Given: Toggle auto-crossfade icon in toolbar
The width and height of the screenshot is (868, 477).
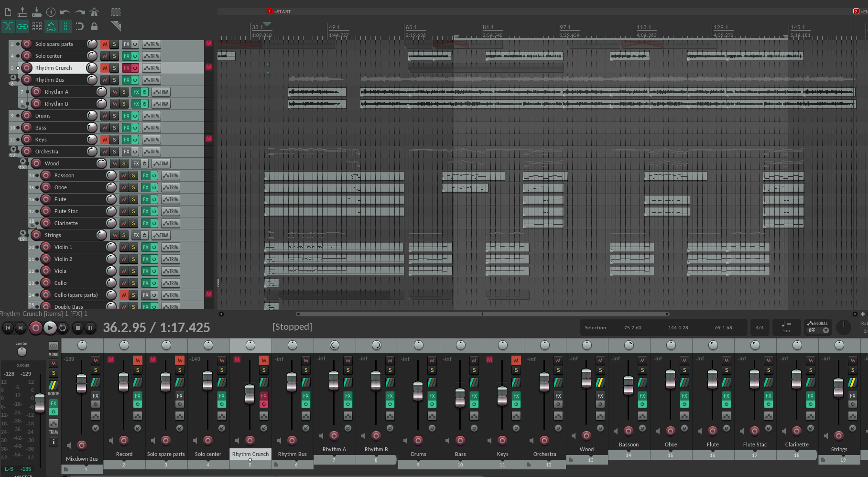Looking at the screenshot, I should coord(8,26).
